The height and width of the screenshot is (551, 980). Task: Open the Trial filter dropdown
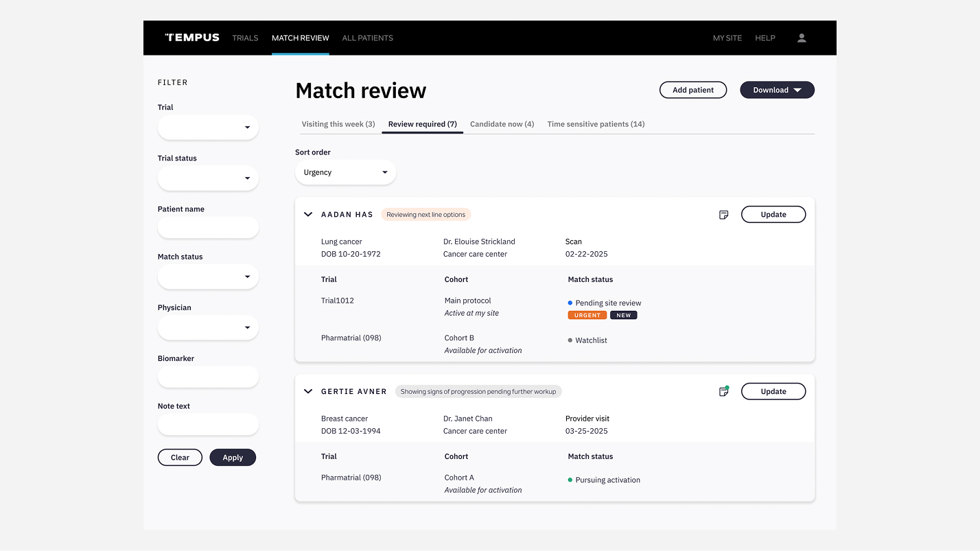208,128
